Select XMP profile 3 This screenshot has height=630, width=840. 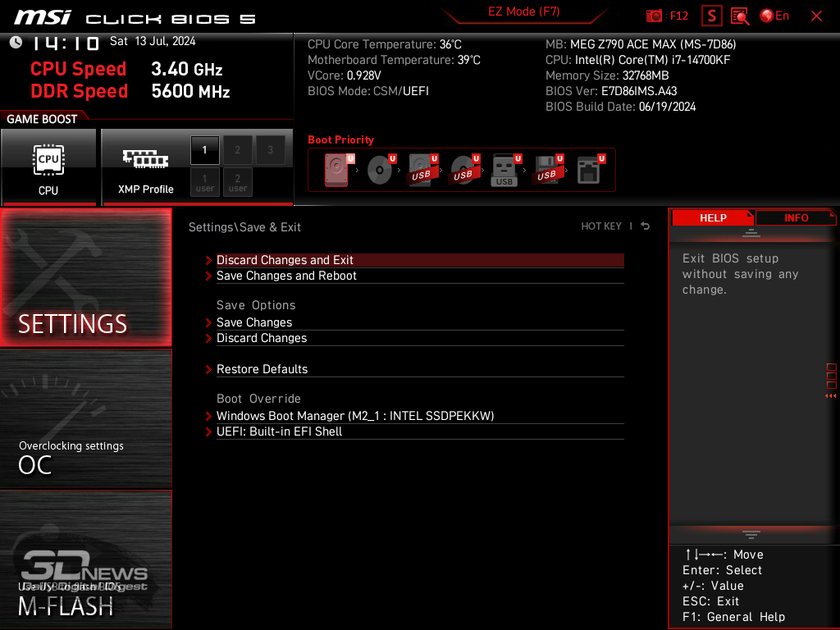pos(270,150)
